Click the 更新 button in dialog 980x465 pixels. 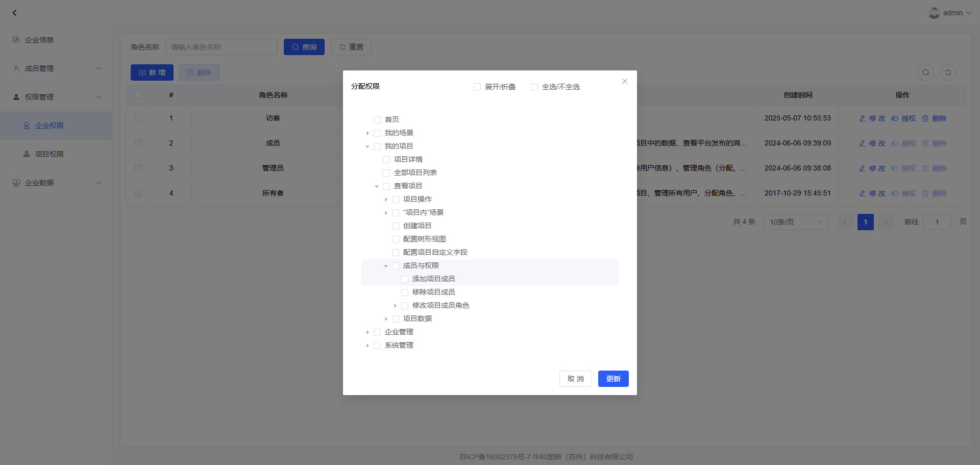pos(613,379)
